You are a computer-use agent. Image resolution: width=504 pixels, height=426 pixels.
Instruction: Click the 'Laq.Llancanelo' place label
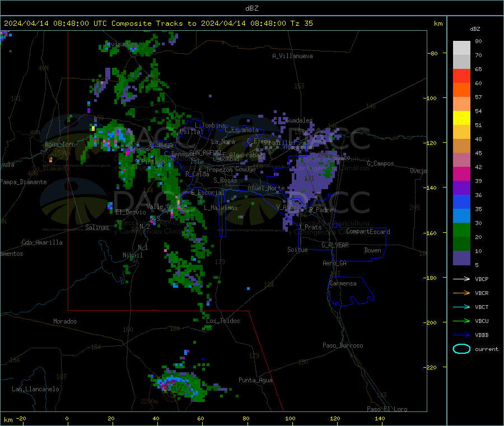click(x=35, y=389)
